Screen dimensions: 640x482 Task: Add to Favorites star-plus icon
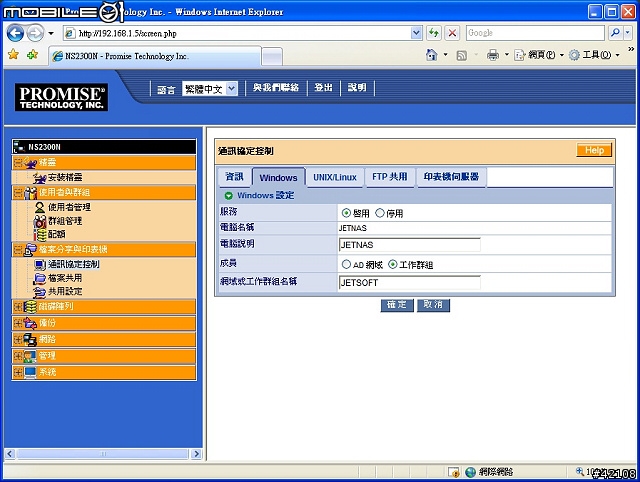pos(32,54)
